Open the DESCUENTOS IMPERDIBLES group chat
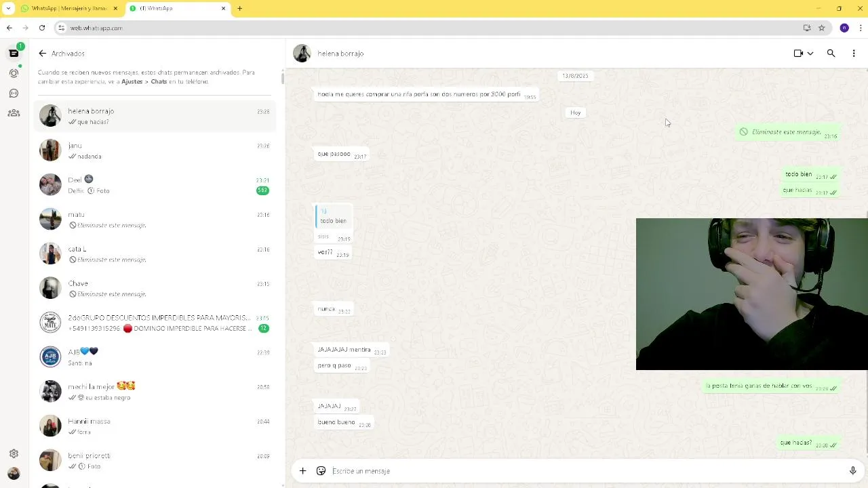 (x=155, y=323)
